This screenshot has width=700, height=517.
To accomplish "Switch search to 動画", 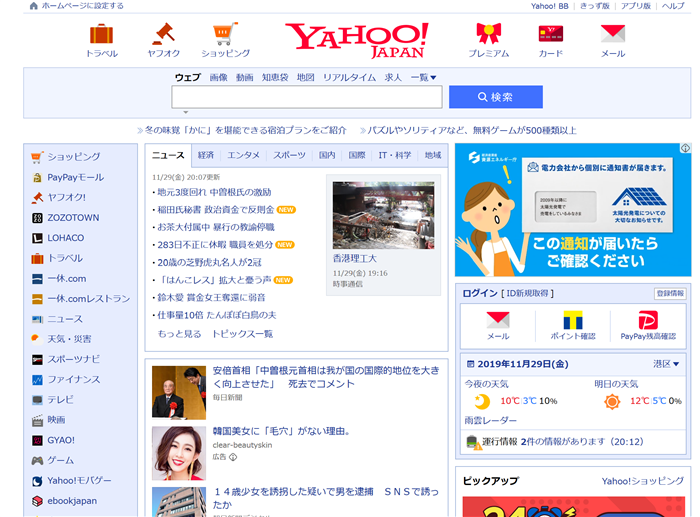I will pyautogui.click(x=245, y=77).
